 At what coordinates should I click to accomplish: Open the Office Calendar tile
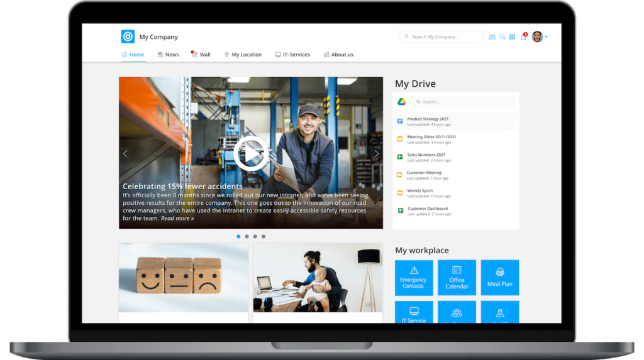click(457, 278)
